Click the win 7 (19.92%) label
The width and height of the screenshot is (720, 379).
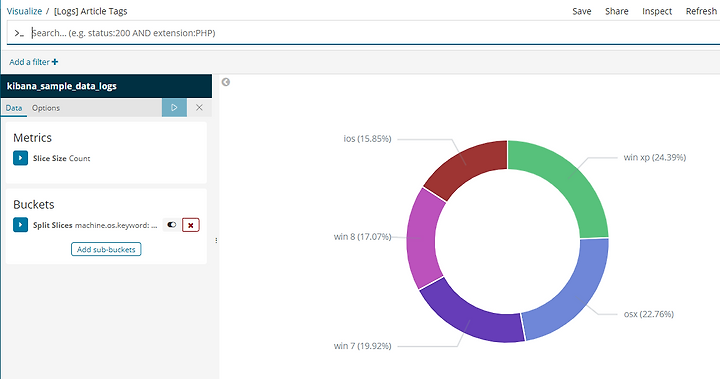coord(362,346)
